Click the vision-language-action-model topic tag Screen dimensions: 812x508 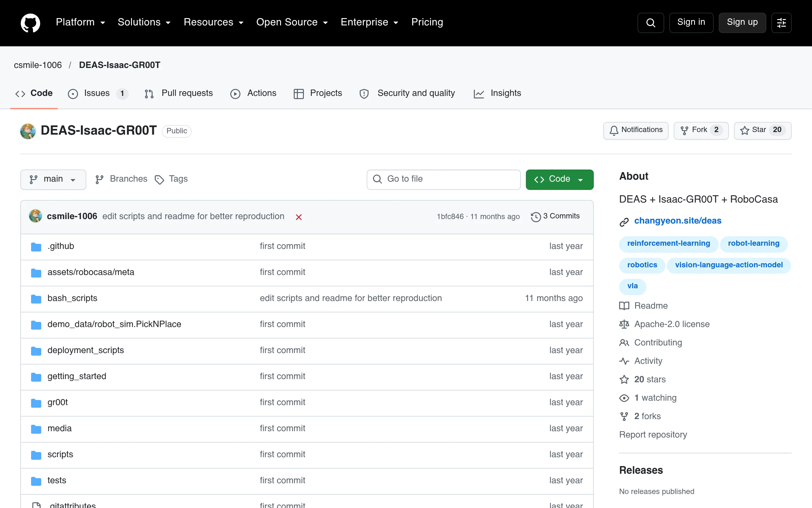click(729, 265)
